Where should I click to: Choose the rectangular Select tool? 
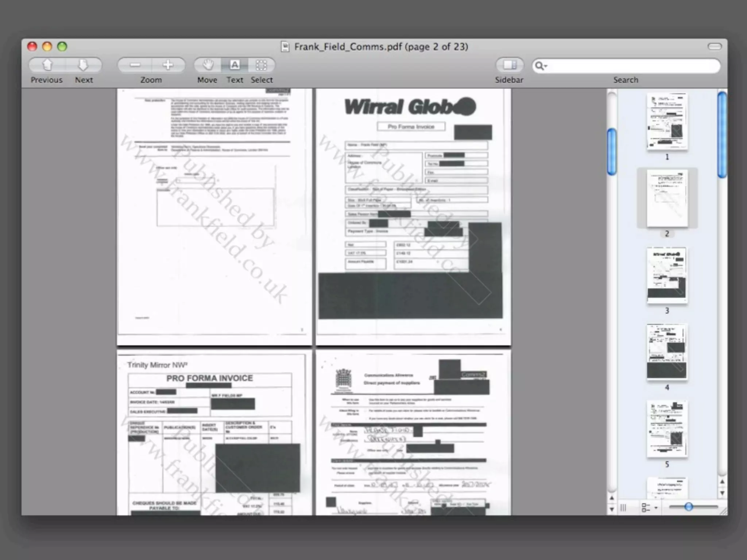[262, 65]
